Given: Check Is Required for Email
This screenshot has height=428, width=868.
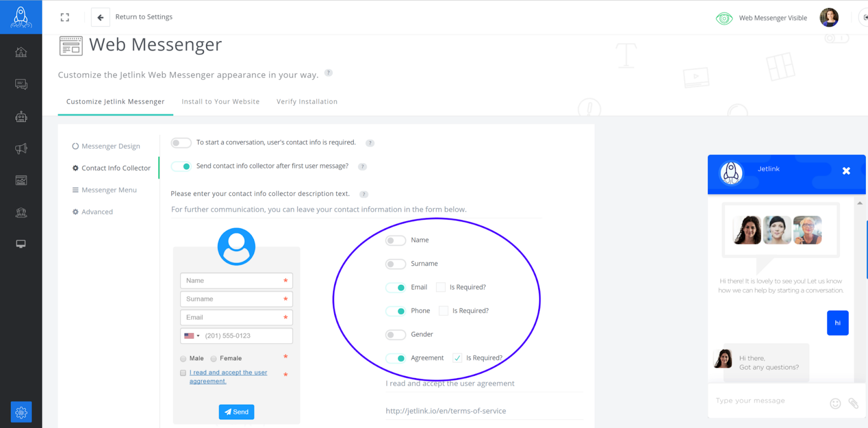Looking at the screenshot, I should 441,288.
